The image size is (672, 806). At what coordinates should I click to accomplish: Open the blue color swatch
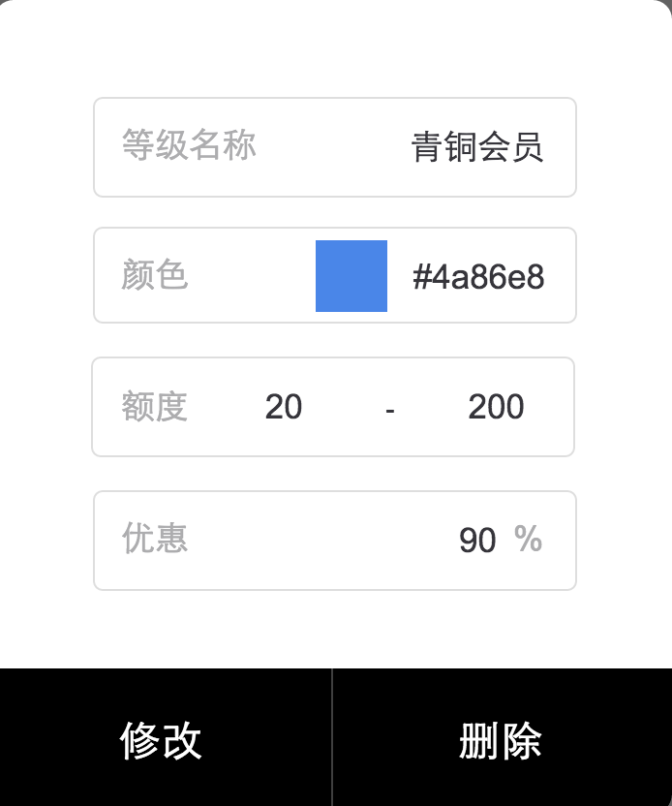[351, 276]
